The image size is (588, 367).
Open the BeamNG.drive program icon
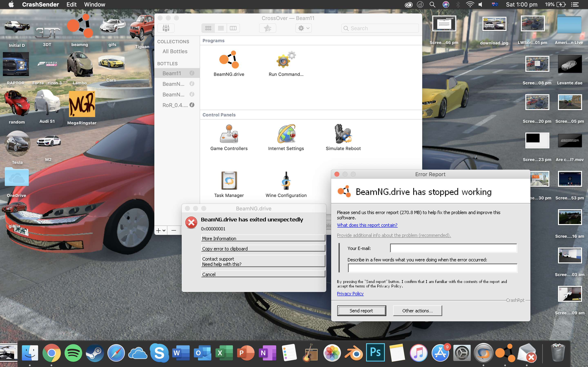click(x=229, y=60)
